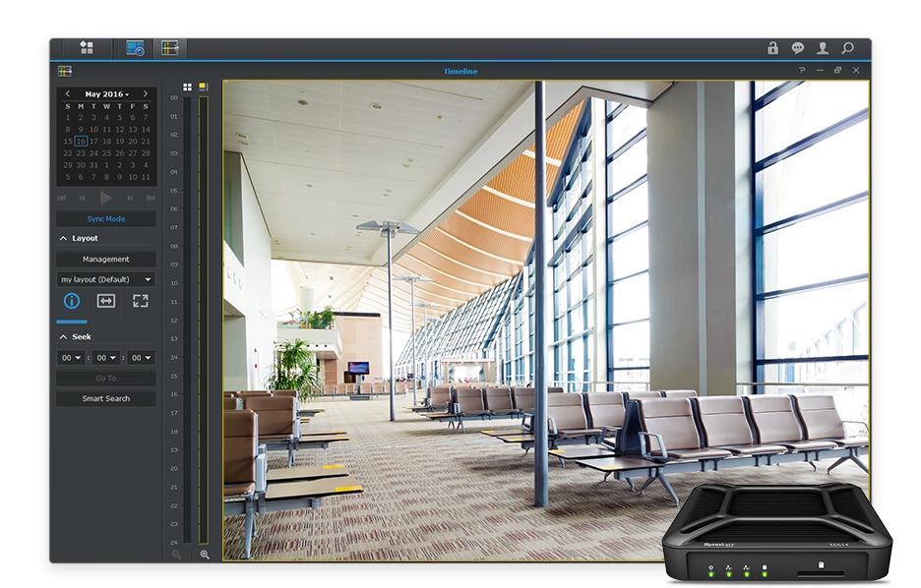
Task: Open the second seek dropdown
Action: pyautogui.click(x=141, y=357)
